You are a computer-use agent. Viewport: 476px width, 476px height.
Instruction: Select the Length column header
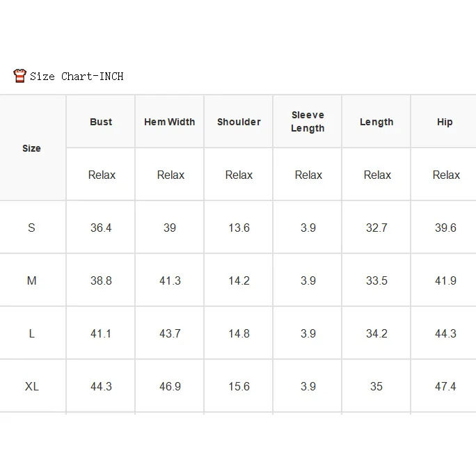[376, 122]
